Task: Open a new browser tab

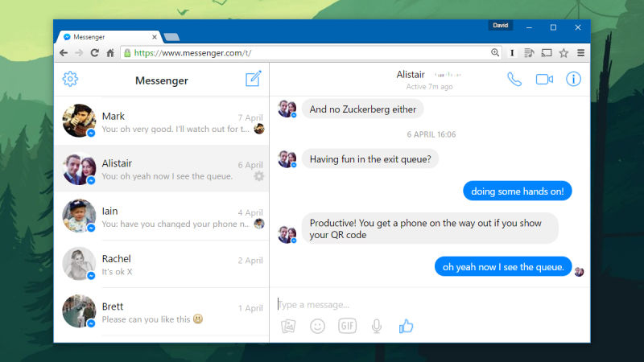Action: [171, 37]
